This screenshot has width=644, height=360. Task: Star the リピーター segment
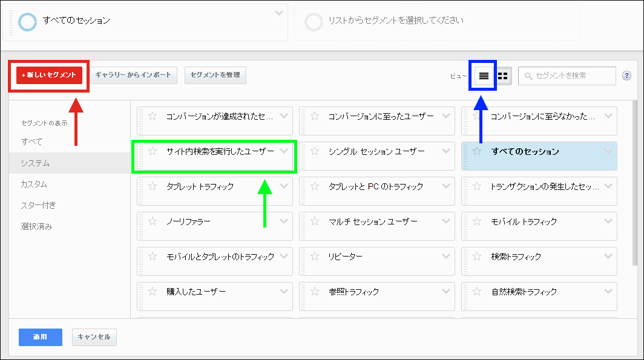click(x=315, y=257)
